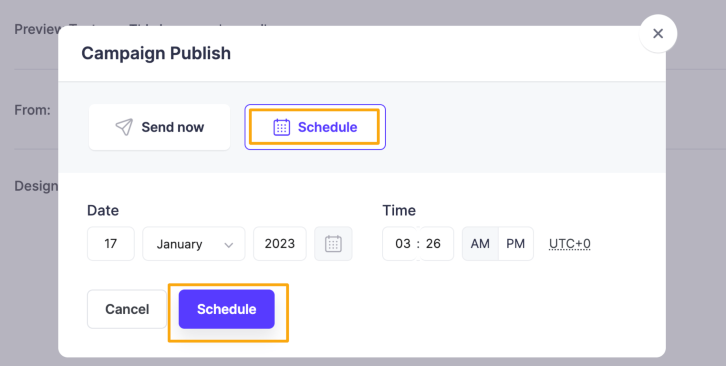Close the Campaign Publish dialog with X
This screenshot has height=366, width=726.
(x=658, y=33)
